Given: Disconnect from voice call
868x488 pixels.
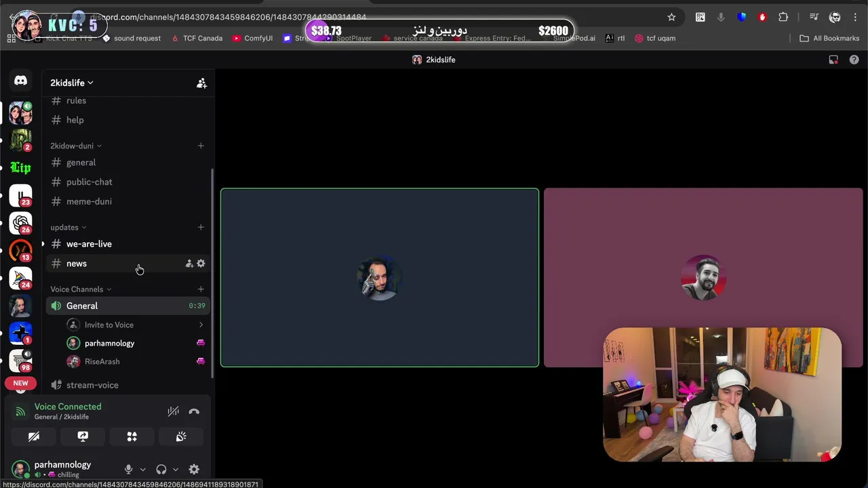Looking at the screenshot, I should coord(194,411).
